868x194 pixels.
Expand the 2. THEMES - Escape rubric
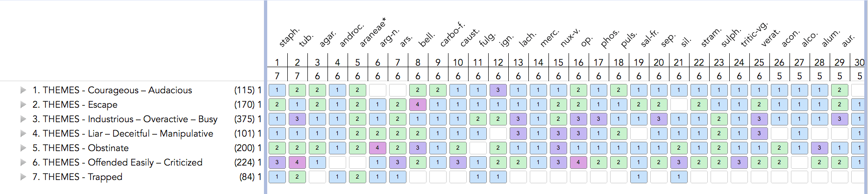[x=23, y=104]
